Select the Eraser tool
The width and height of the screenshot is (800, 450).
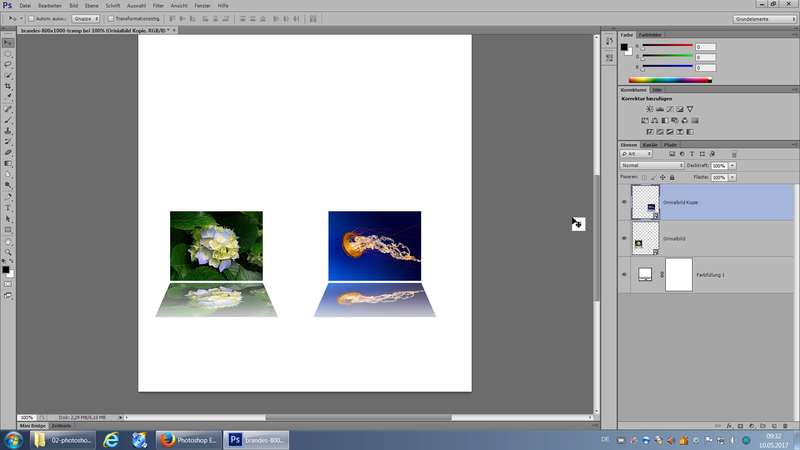pos(8,153)
